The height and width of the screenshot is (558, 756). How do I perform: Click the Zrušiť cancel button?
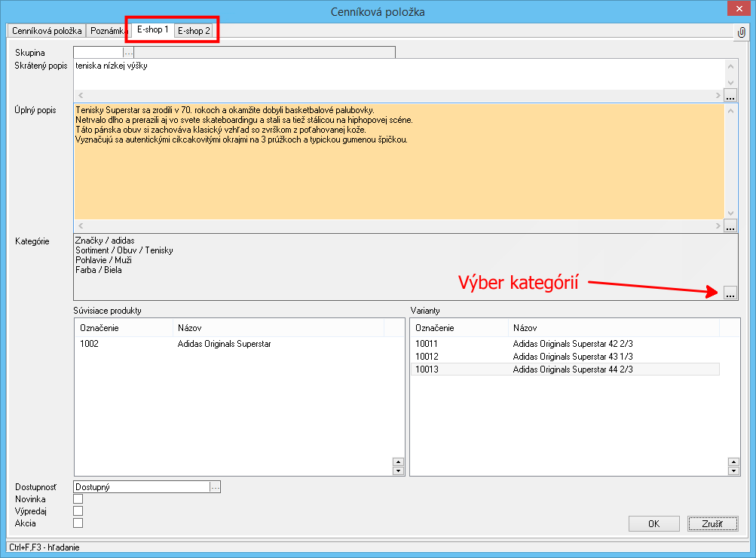click(x=712, y=524)
